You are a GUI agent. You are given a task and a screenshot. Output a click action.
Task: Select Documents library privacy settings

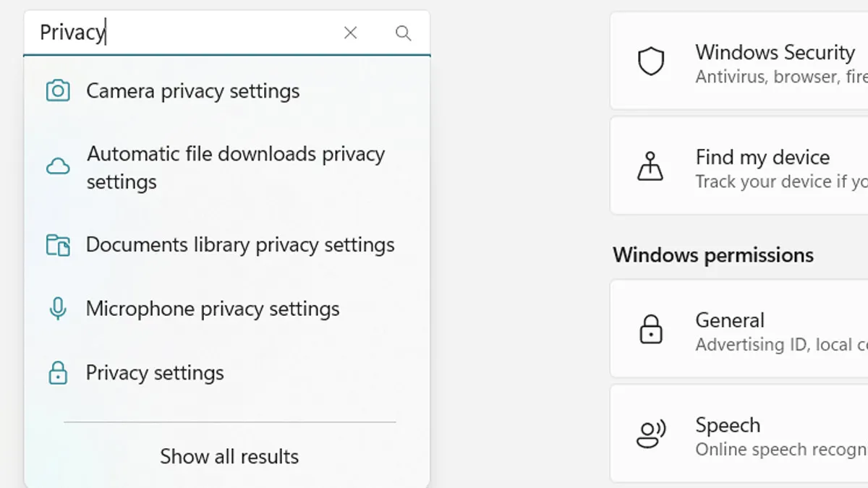240,245
